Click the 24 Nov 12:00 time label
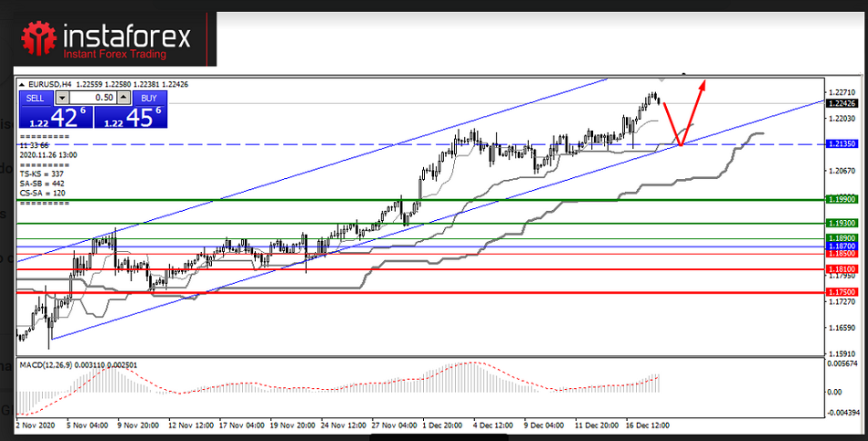This screenshot has width=868, height=441. [344, 426]
